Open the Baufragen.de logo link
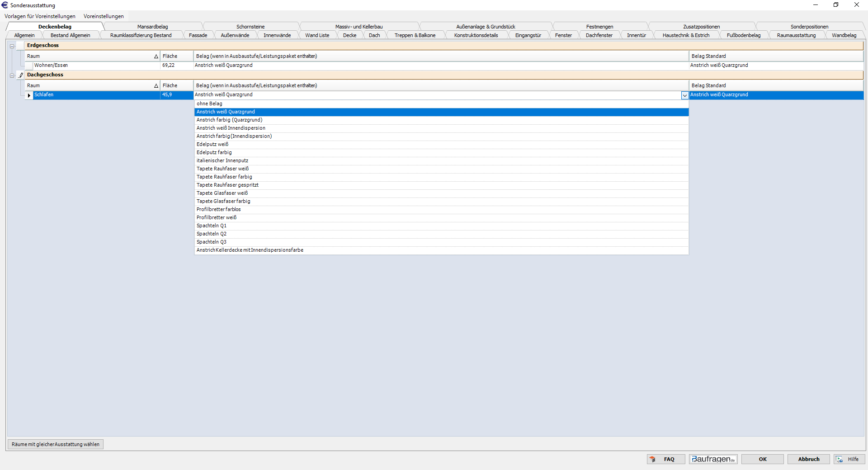Image resolution: width=868 pixels, height=470 pixels. (713, 459)
